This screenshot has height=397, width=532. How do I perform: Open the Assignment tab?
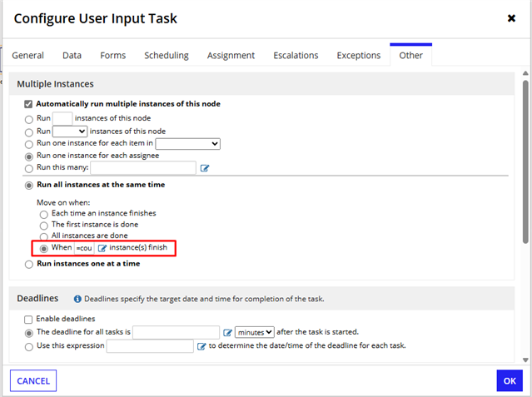click(231, 55)
